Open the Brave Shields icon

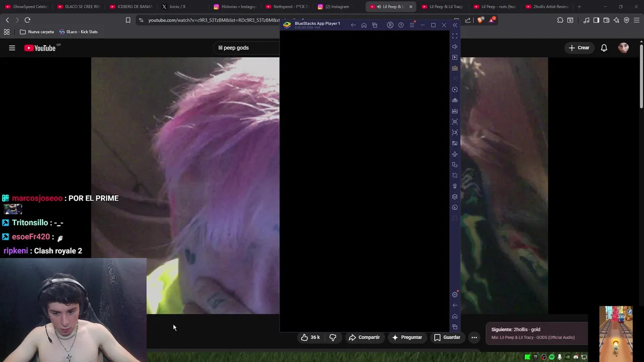(x=481, y=20)
